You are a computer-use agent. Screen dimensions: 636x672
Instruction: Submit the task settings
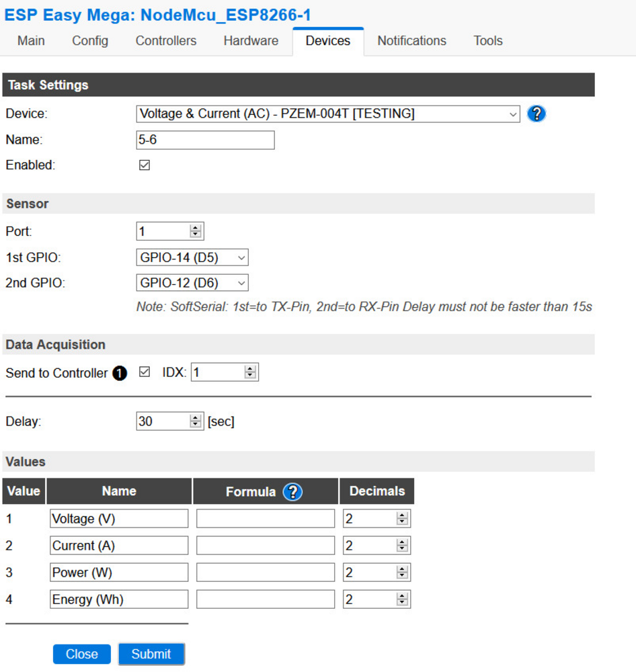(x=151, y=654)
